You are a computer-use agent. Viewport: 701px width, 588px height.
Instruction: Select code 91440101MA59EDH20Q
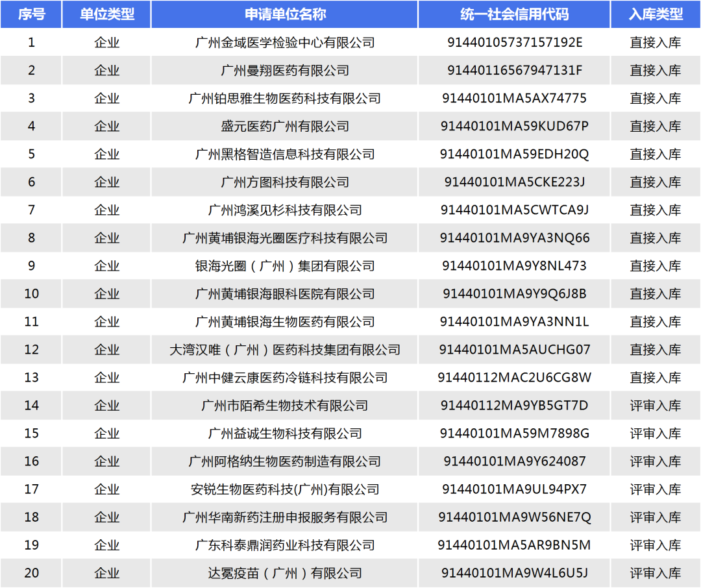point(515,154)
